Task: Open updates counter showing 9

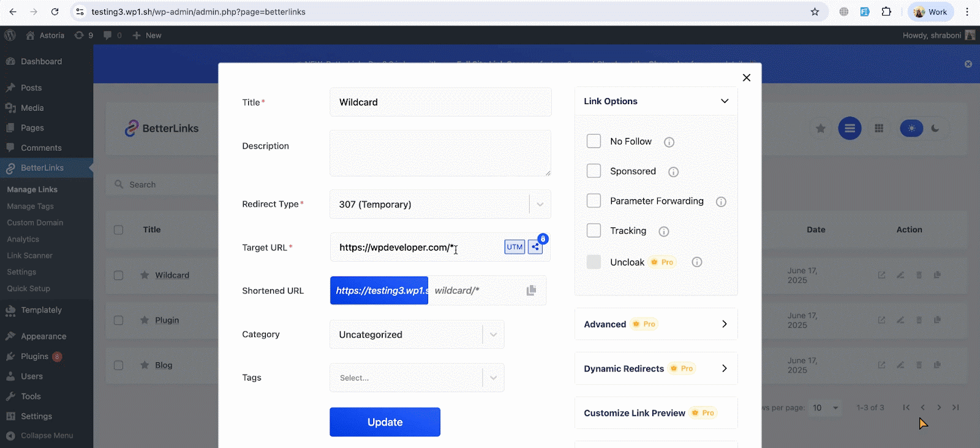Action: [83, 36]
